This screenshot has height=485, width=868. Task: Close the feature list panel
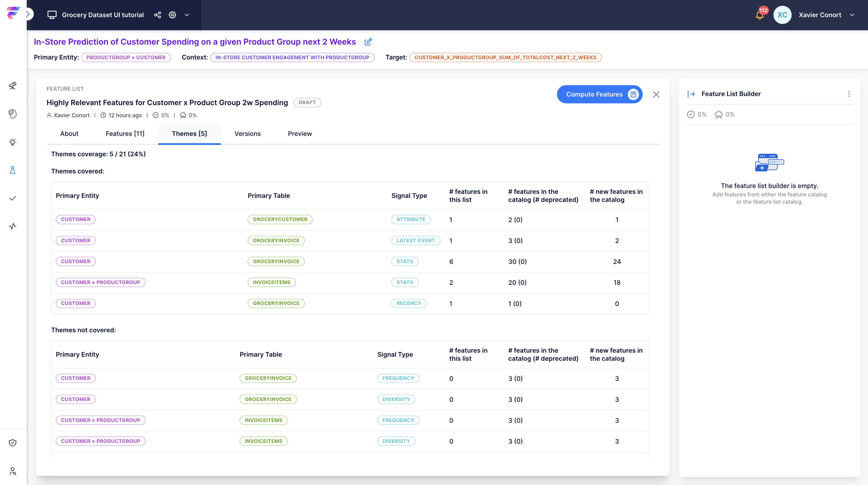656,94
